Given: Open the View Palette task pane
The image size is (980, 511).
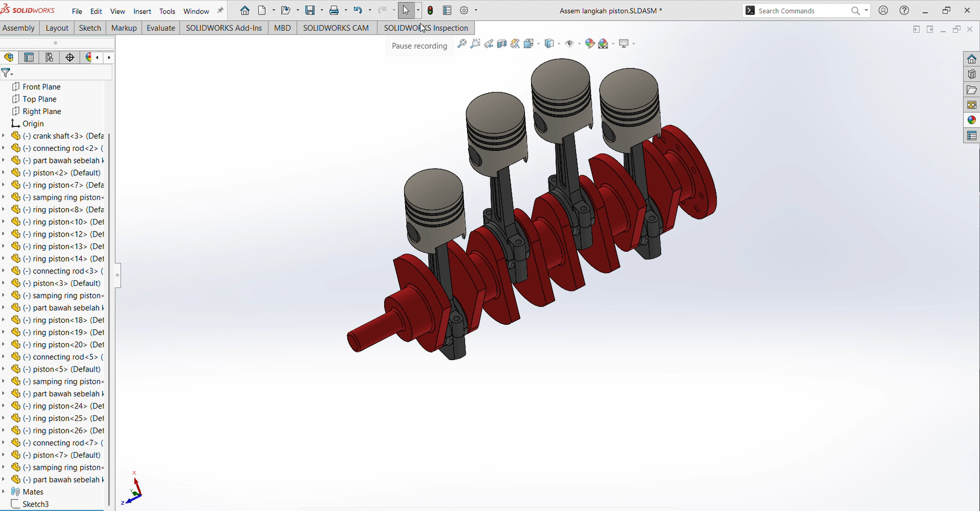Looking at the screenshot, I should coord(972,105).
